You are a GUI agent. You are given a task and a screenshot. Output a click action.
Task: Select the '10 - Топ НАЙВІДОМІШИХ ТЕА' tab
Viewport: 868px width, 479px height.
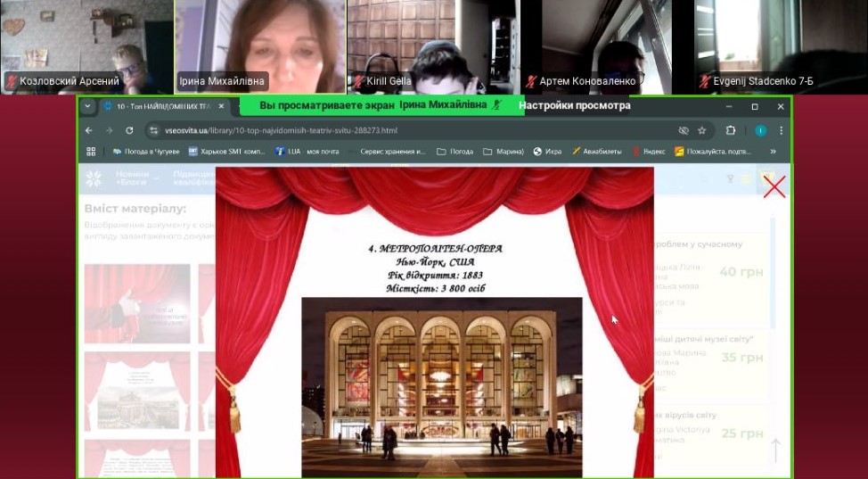164,106
